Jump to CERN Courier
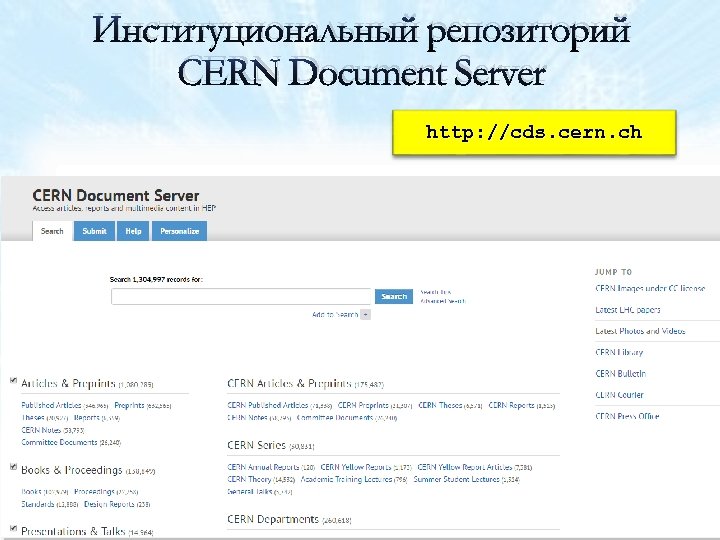This screenshot has height=540, width=720. pyautogui.click(x=619, y=394)
